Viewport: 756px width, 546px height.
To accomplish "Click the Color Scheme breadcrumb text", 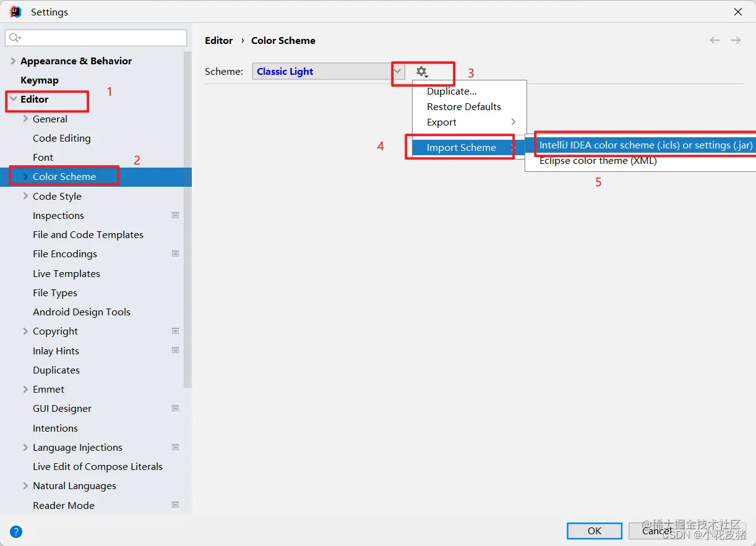I will (x=283, y=40).
